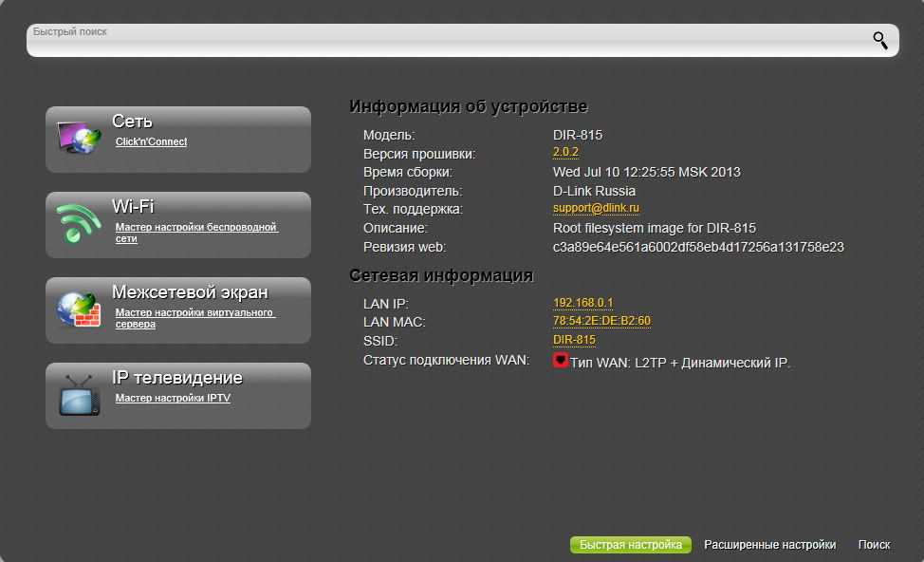924x562 pixels.
Task: Click LAN IP address 192.168.0.1
Action: (x=582, y=303)
